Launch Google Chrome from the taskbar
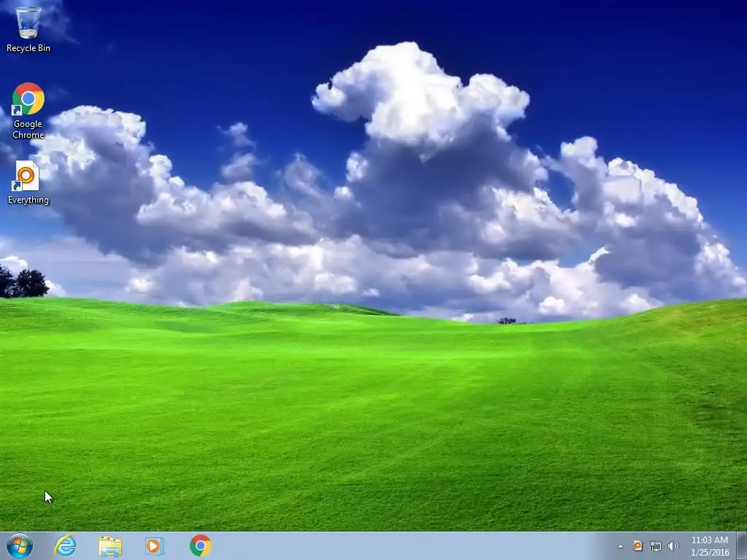The width and height of the screenshot is (747, 560). (201, 545)
